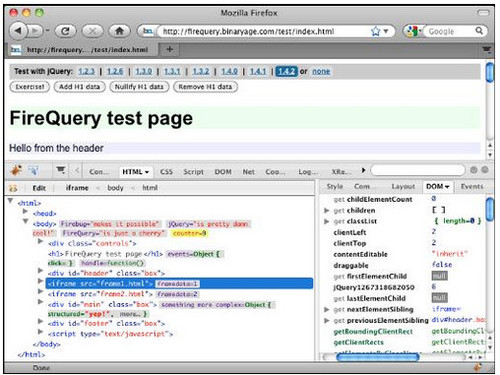Image resolution: width=500 pixels, height=375 pixels.
Task: Open the URL bar dropdown arrow
Action: click(x=386, y=31)
